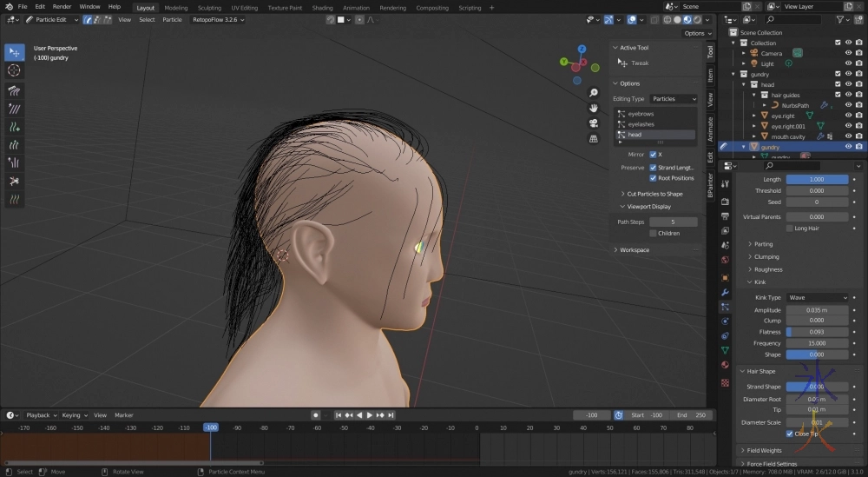Switch perspective/orthographic with grid gizmo
The image size is (868, 477).
pos(594,138)
